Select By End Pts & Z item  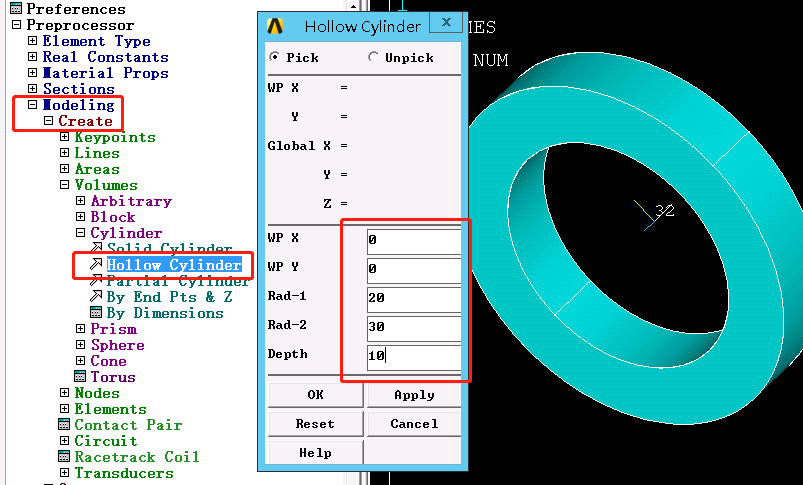(x=170, y=297)
